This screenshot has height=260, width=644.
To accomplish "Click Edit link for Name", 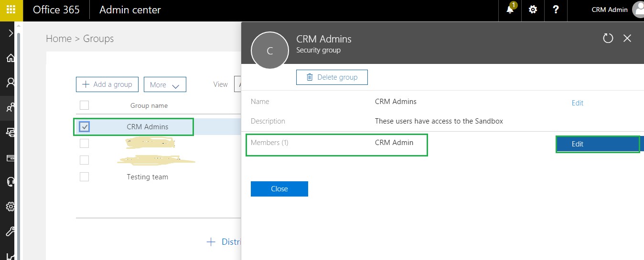I will [x=578, y=103].
